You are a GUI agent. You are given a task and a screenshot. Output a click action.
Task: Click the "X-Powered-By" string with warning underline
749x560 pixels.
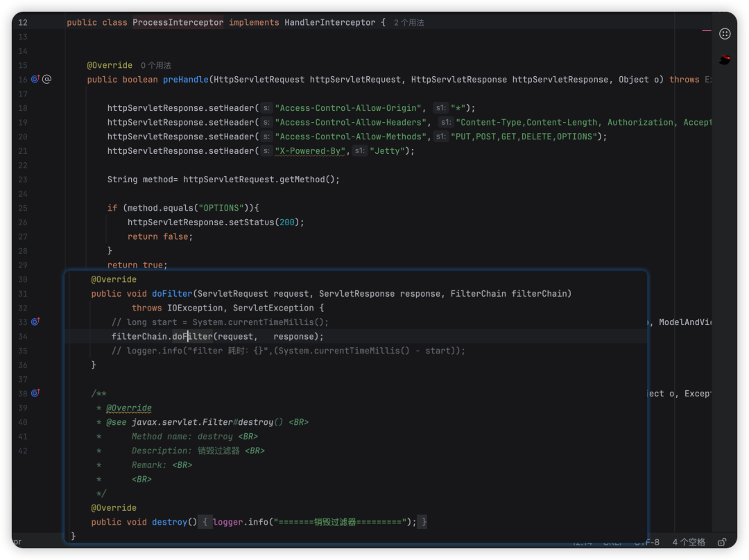[x=309, y=151]
